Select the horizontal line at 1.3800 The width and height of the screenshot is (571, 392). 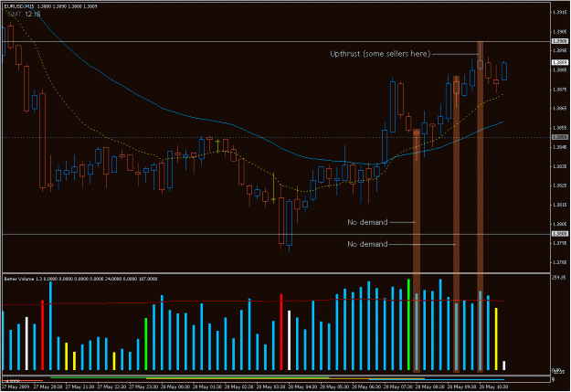tap(276, 234)
